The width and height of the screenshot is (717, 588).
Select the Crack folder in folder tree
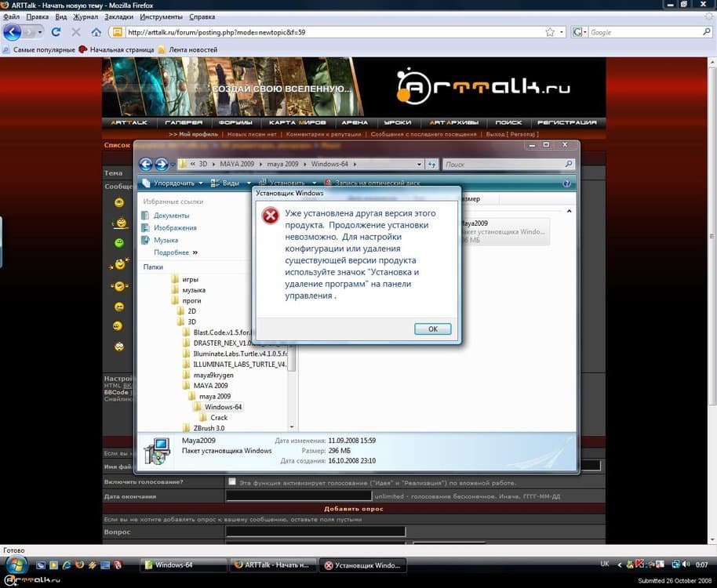pos(218,418)
